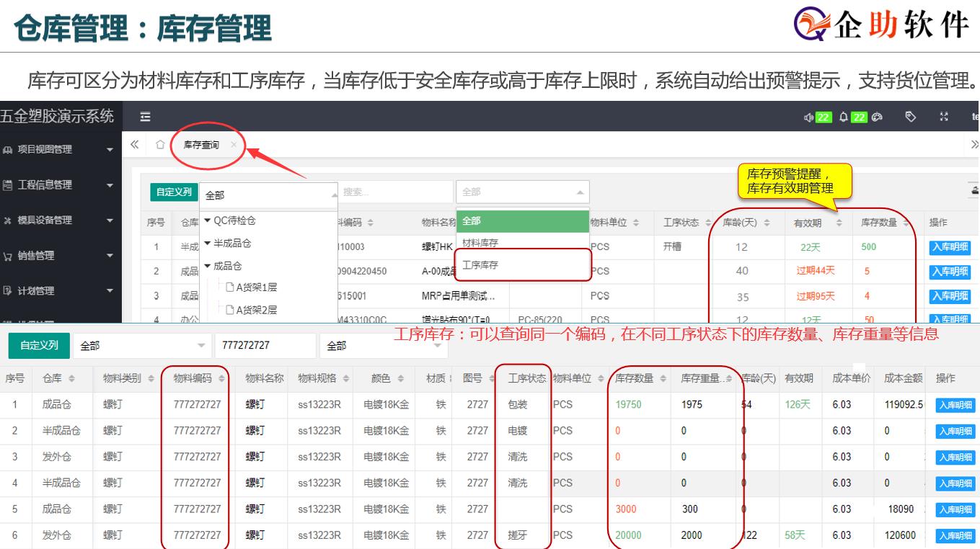Click the speaker announcement icon in header
The image size is (980, 549).
point(808,117)
